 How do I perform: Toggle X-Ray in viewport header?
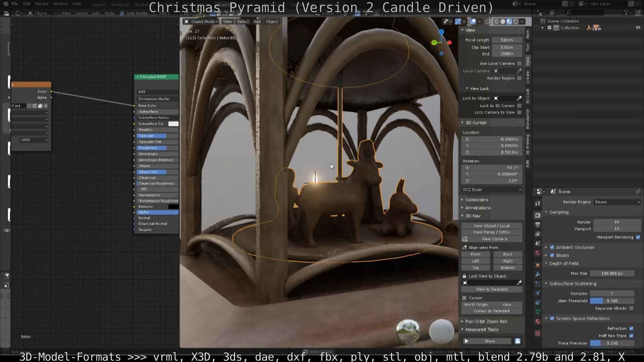488,21
